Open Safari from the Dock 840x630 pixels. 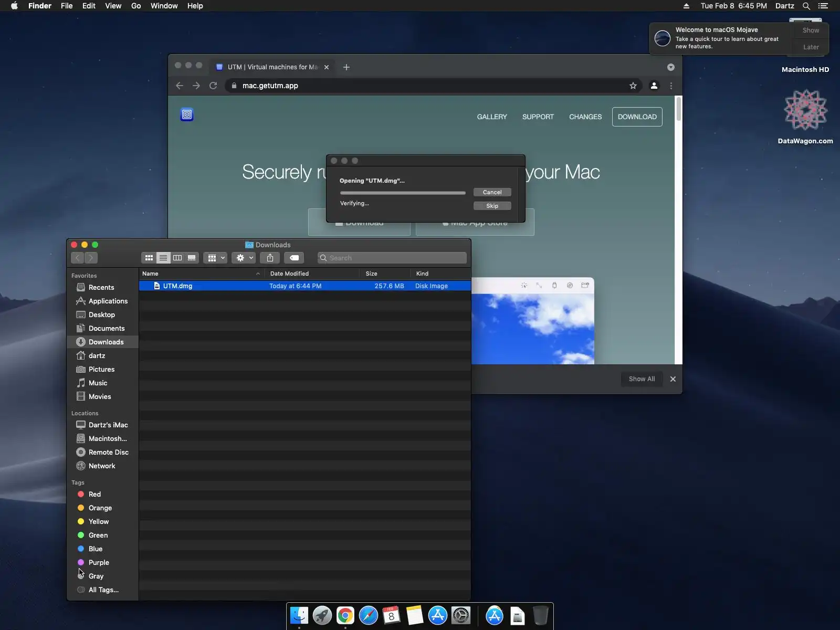coord(369,615)
